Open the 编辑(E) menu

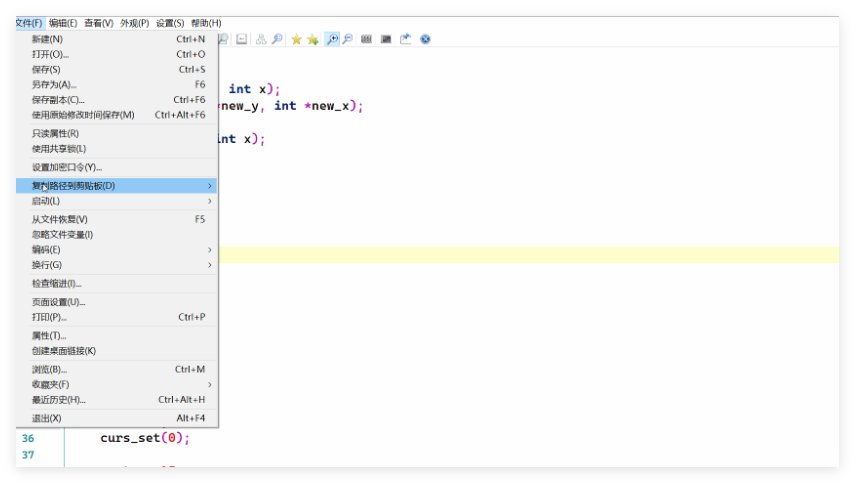point(63,23)
